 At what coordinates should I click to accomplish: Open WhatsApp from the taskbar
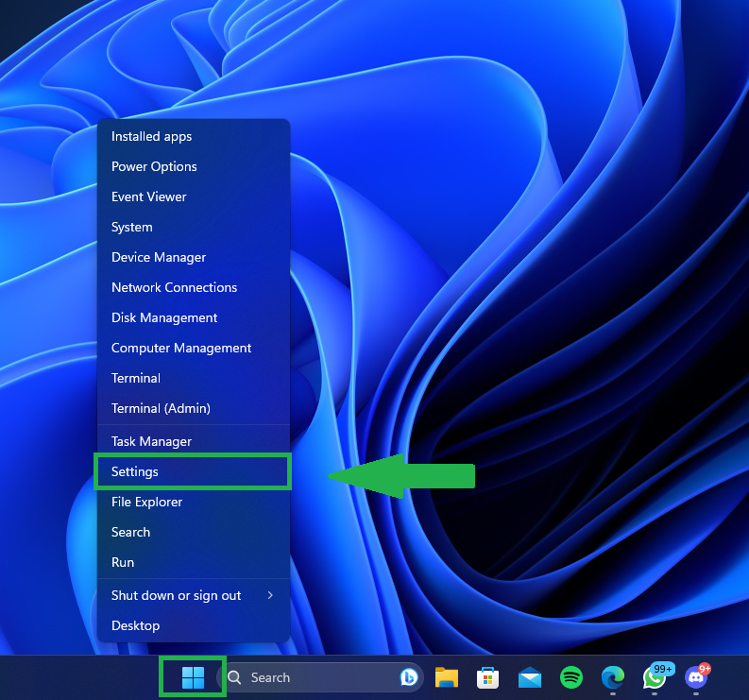click(655, 677)
